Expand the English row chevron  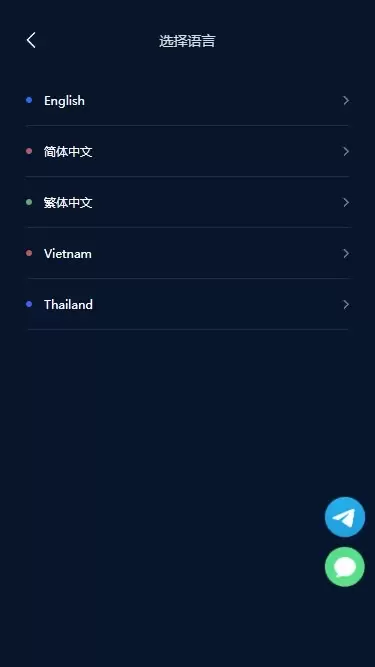346,100
